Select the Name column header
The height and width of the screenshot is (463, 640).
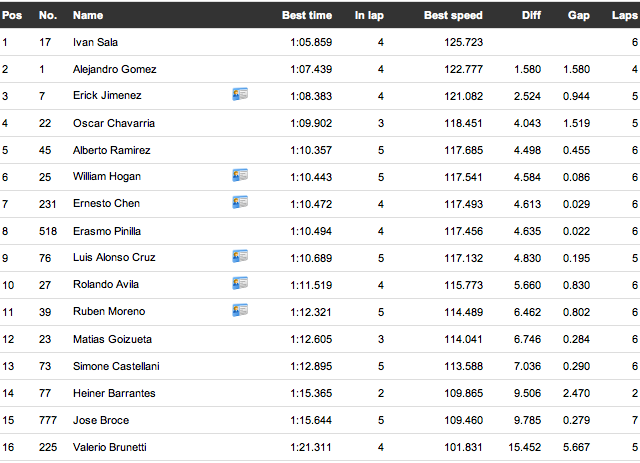coord(88,15)
